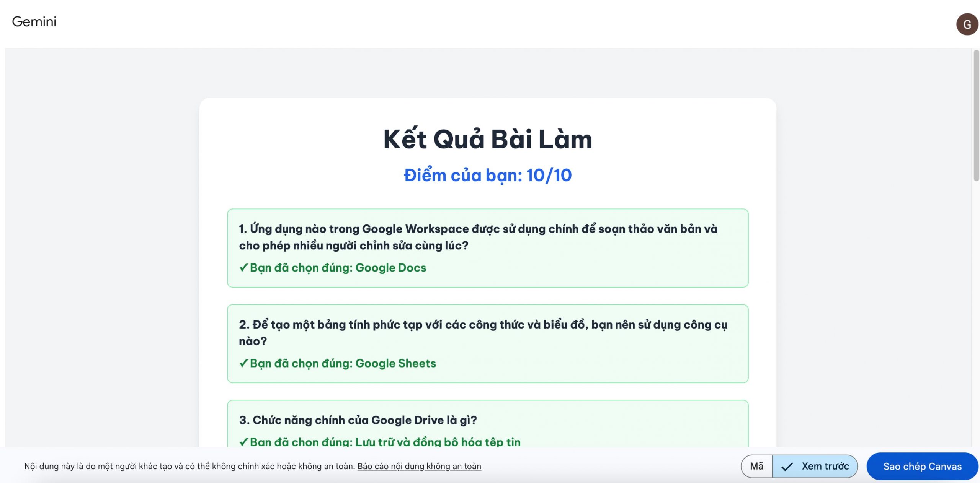980x483 pixels.
Task: Select the question 1 result card
Action: pos(488,248)
